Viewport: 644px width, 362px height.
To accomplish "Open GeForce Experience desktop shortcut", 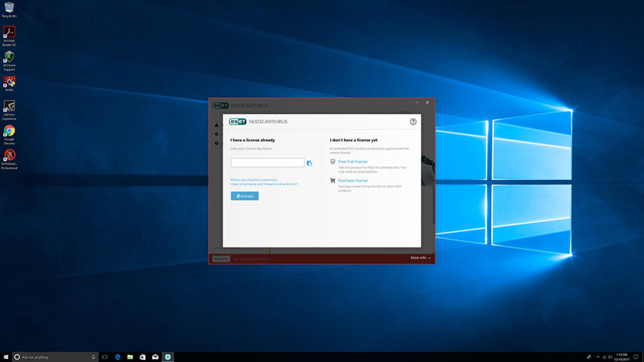I will 9,110.
